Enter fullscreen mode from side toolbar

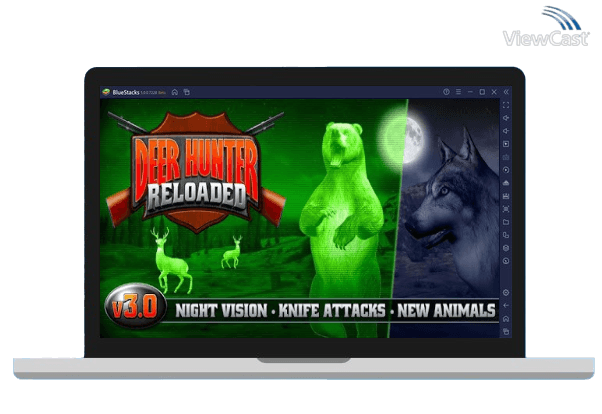(x=506, y=105)
